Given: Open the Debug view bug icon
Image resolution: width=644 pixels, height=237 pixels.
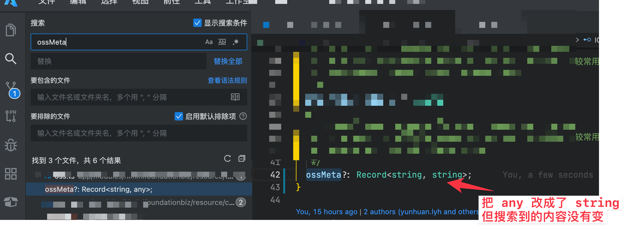Looking at the screenshot, I should 11,145.
